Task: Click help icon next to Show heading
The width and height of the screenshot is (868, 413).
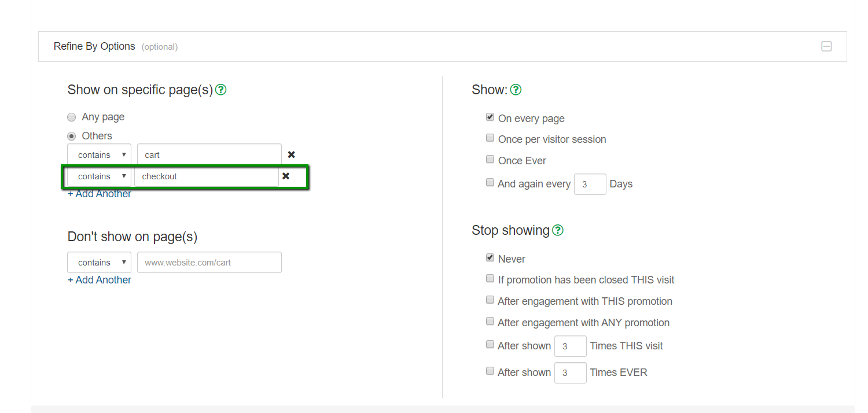Action: [x=516, y=90]
